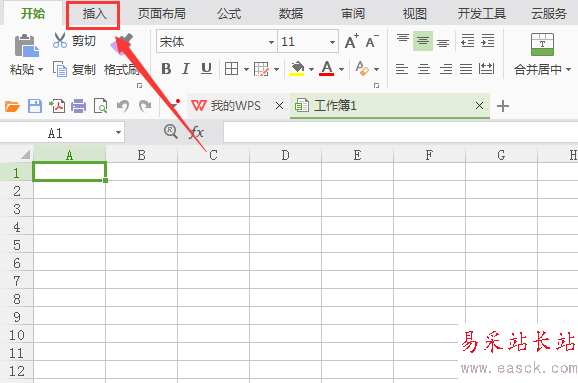Justify text alignment icon

pos(466,69)
